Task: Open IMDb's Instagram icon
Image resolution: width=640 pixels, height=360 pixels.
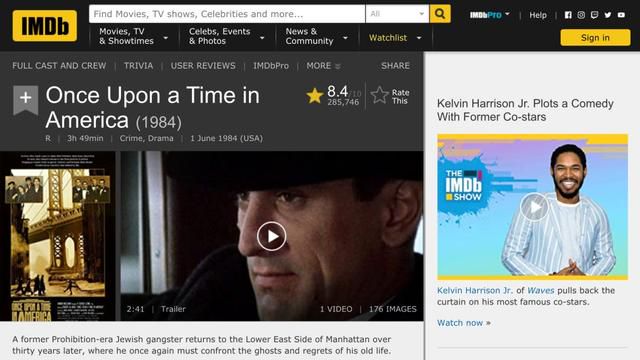Action: [x=581, y=15]
